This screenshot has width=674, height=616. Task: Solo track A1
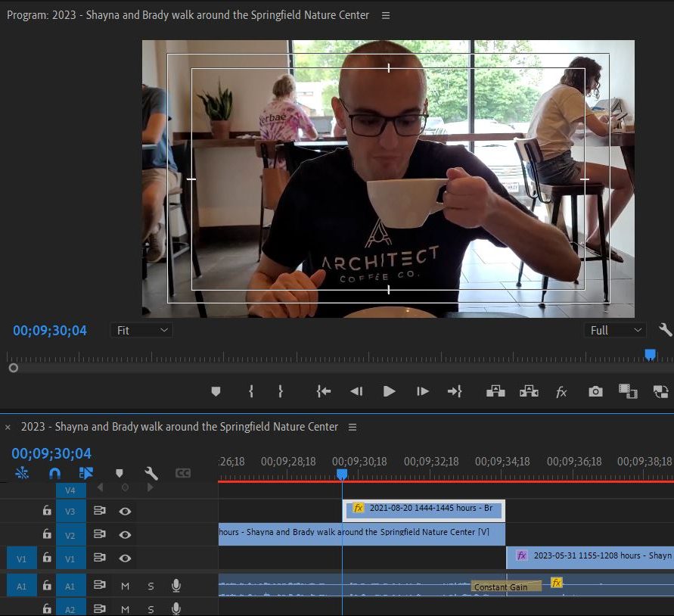(151, 586)
